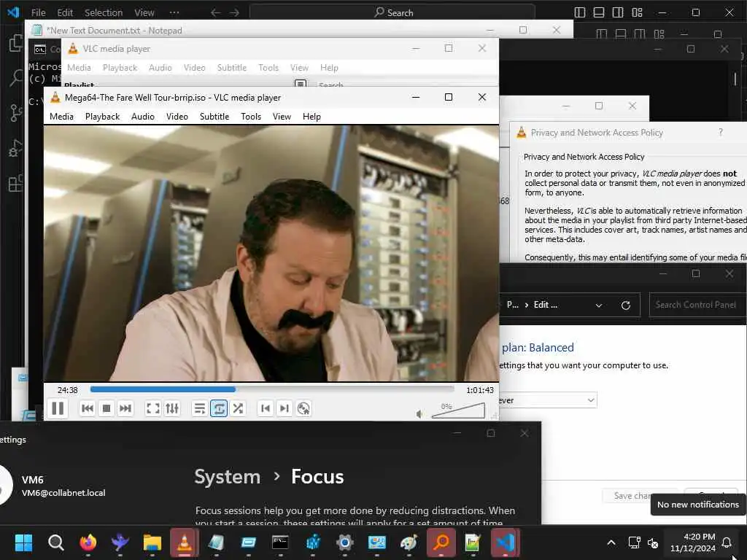Go to next chapter in VLC
Viewport: 747px width, 560px height.
[285, 408]
